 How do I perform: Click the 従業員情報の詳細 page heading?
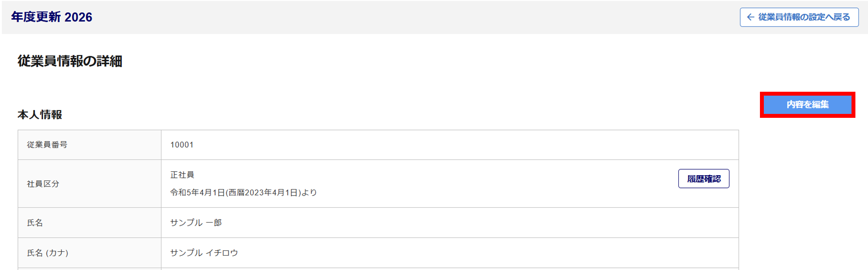(x=70, y=61)
